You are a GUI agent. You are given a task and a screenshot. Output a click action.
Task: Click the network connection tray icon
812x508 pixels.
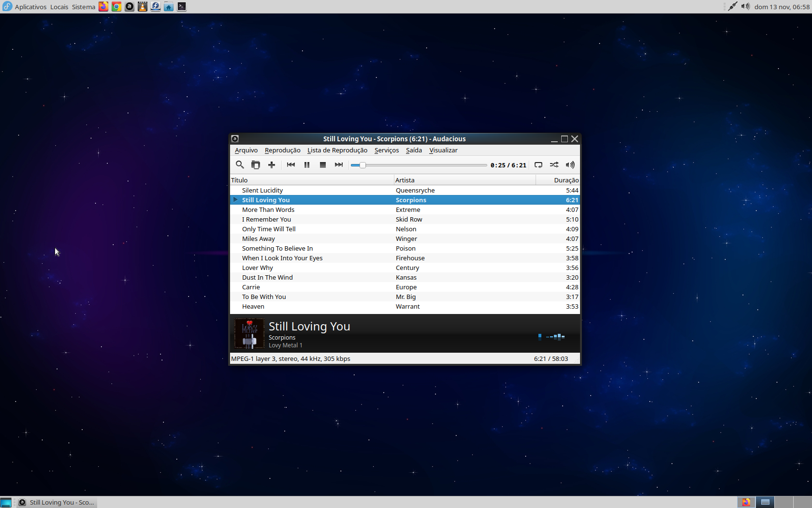733,7
